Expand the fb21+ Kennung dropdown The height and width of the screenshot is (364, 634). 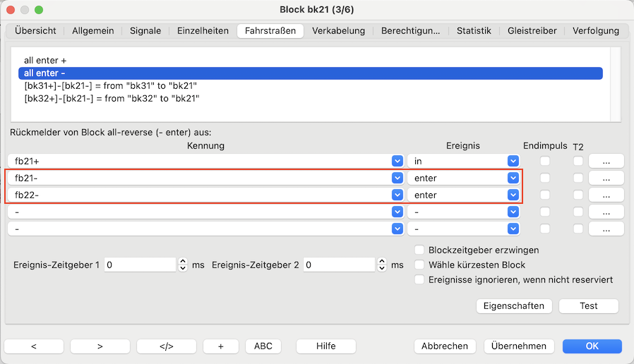click(397, 161)
